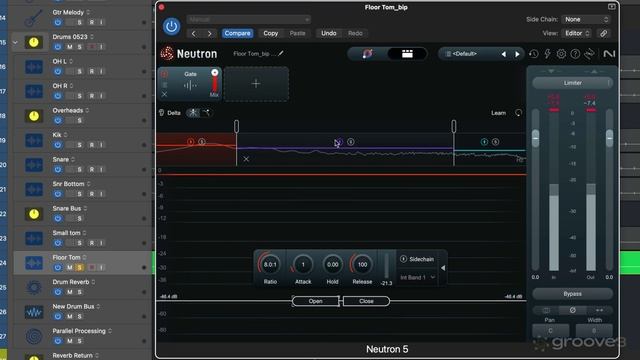640x360 pixels.
Task: Click the phase invert icon above Pan
Action: point(572,310)
